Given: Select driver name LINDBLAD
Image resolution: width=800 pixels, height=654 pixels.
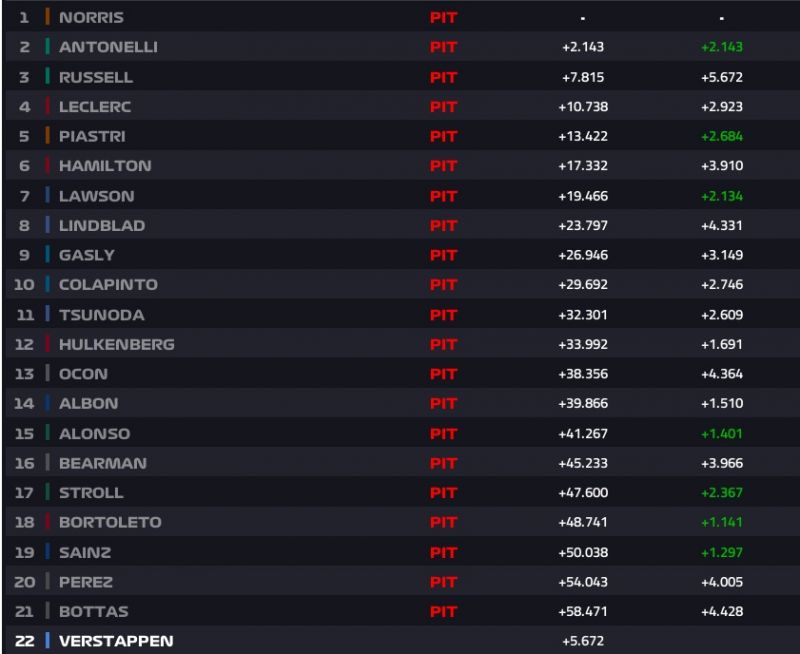Looking at the screenshot, I should pos(102,225).
